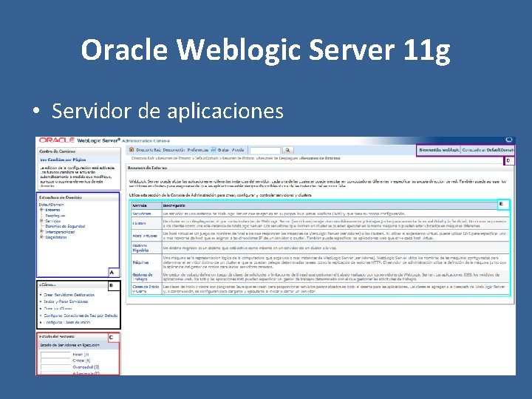Click the home icon in the toolbar

[x=132, y=149]
